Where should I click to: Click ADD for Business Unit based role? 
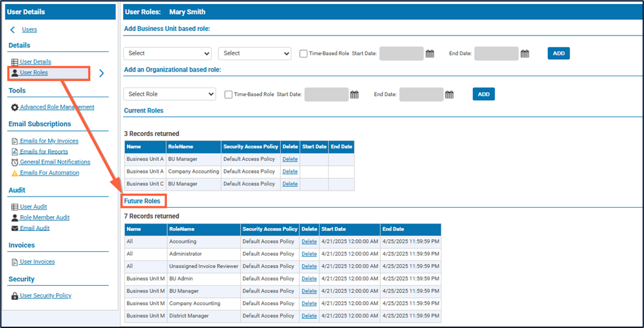pos(558,53)
